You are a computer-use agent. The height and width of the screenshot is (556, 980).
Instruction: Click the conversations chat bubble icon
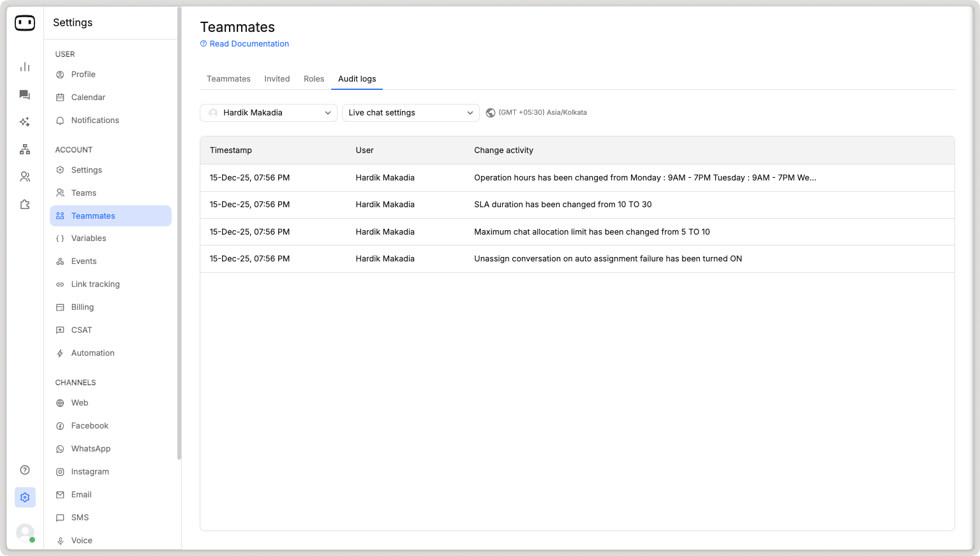25,95
